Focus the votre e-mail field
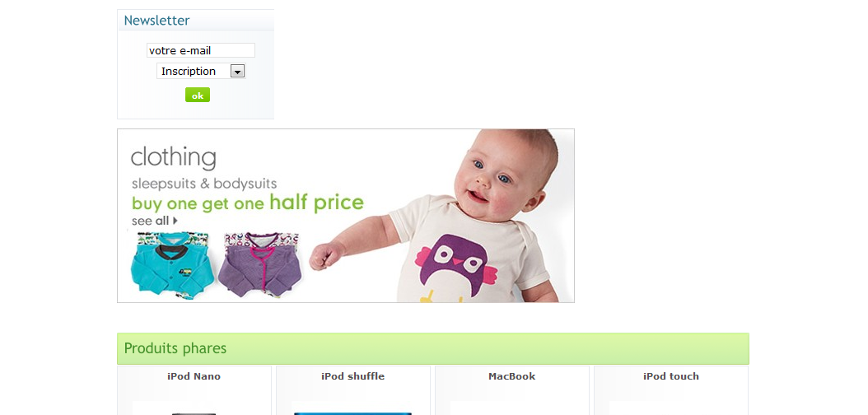The image size is (868, 415). 200,50
